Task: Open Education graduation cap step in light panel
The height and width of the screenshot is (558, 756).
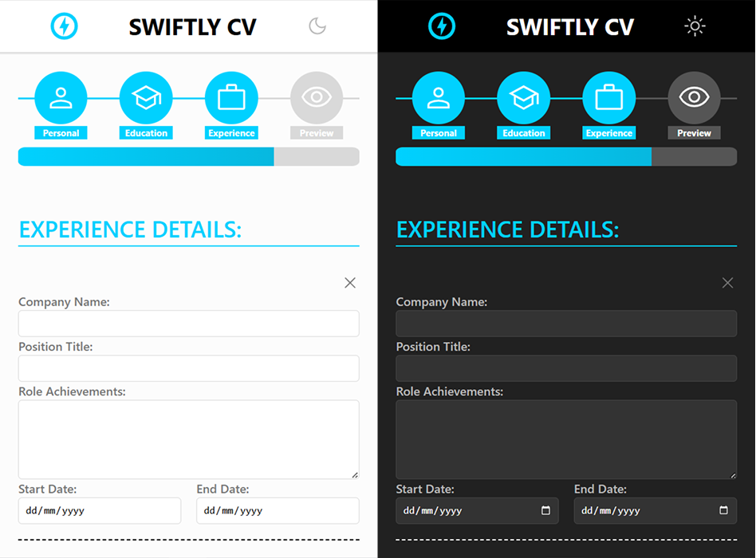Action: pos(146,98)
